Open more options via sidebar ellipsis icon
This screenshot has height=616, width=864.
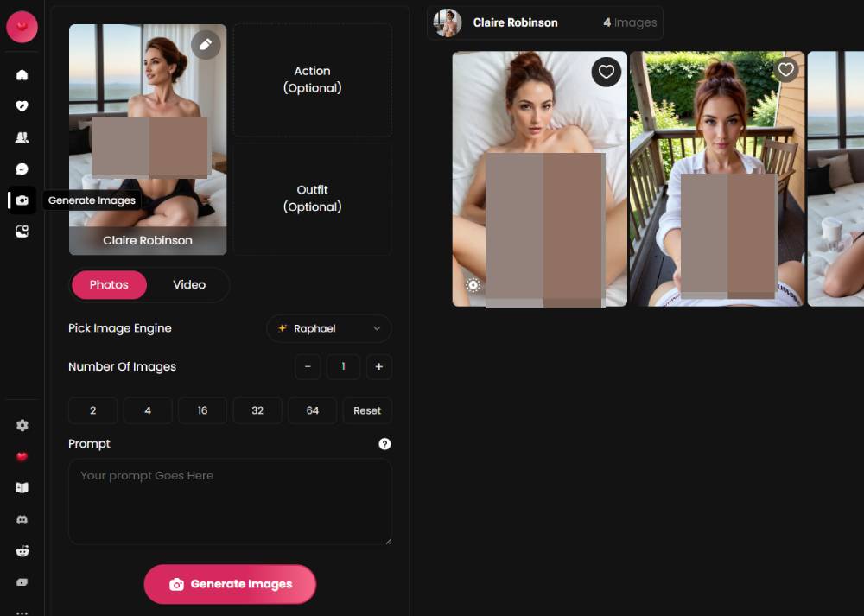click(22, 613)
